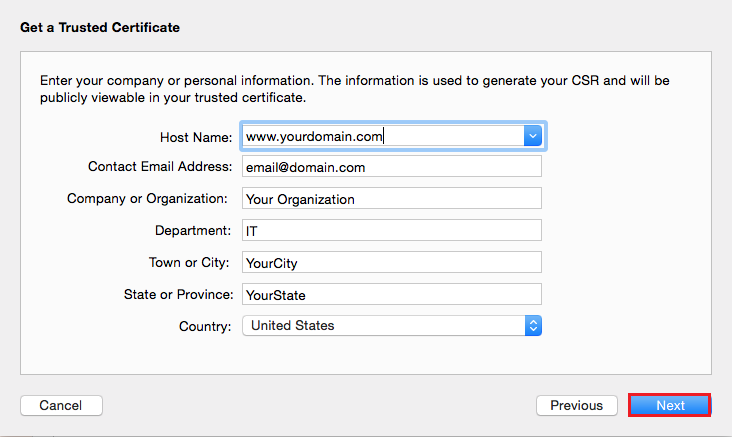Select the Company or Organization text field
Viewport: 732px width, 437px height.
point(391,198)
